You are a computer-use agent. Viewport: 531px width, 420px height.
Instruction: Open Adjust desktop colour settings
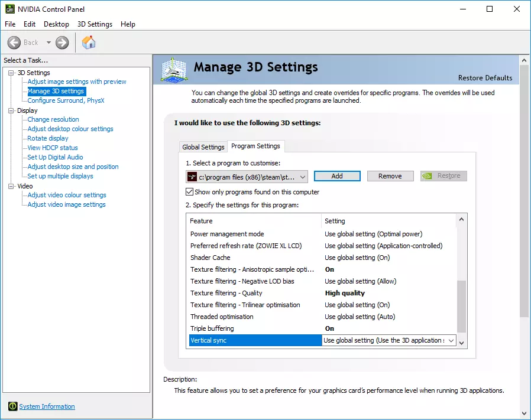pyautogui.click(x=70, y=129)
